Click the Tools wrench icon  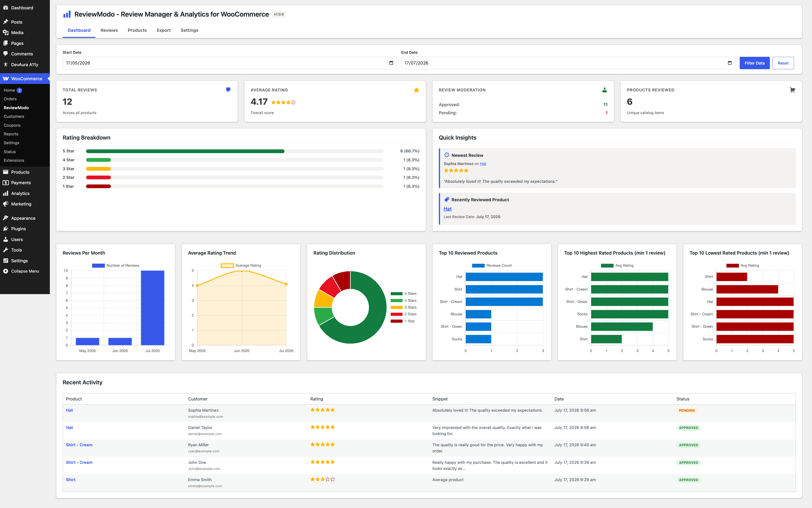[x=6, y=250]
